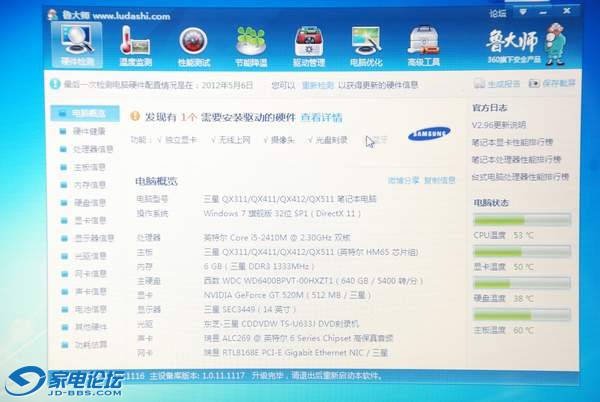Viewport: 600px width, 402px height.
Task: Click the TS-U633J DVD刻录机 optical drive value
Action: click(281, 324)
